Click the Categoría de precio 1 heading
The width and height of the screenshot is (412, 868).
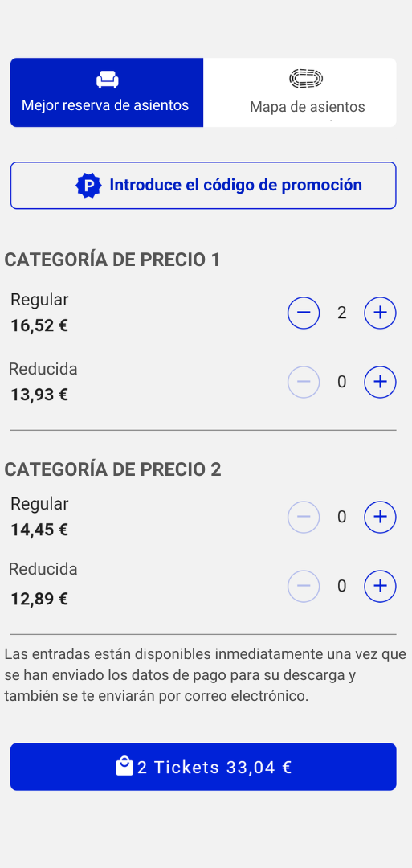point(112,260)
